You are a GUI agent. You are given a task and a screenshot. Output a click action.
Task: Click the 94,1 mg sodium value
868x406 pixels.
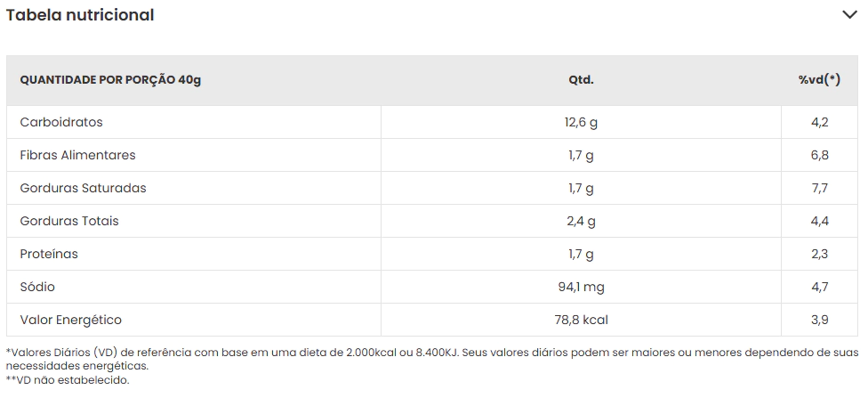(581, 287)
